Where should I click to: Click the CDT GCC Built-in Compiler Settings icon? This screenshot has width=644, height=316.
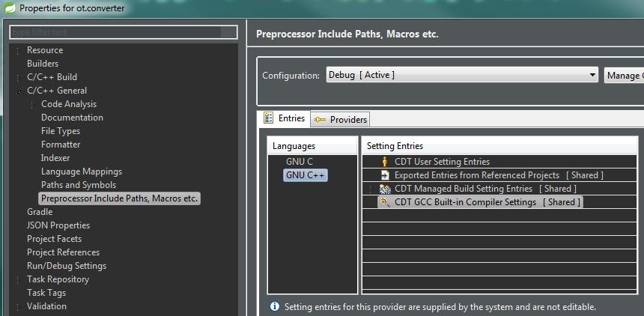pyautogui.click(x=385, y=202)
